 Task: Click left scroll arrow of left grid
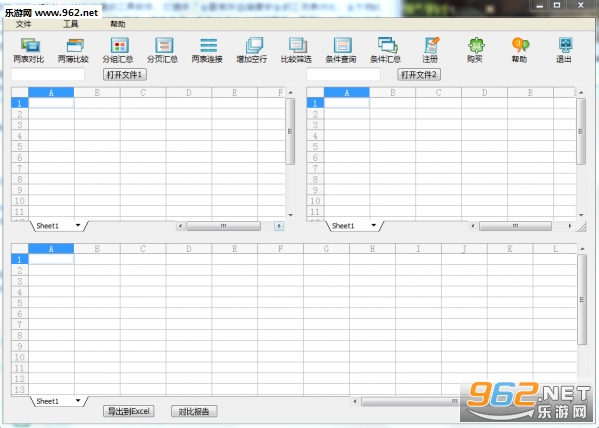tap(181, 226)
